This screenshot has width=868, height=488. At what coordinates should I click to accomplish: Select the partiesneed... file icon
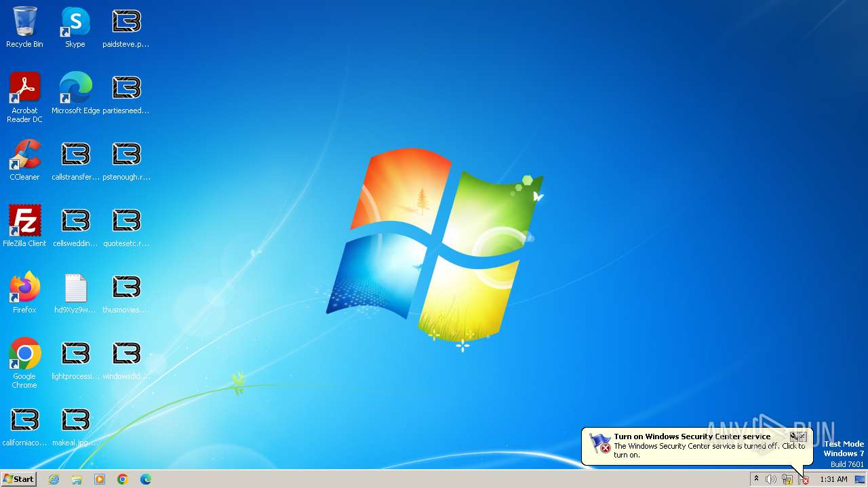pyautogui.click(x=126, y=94)
